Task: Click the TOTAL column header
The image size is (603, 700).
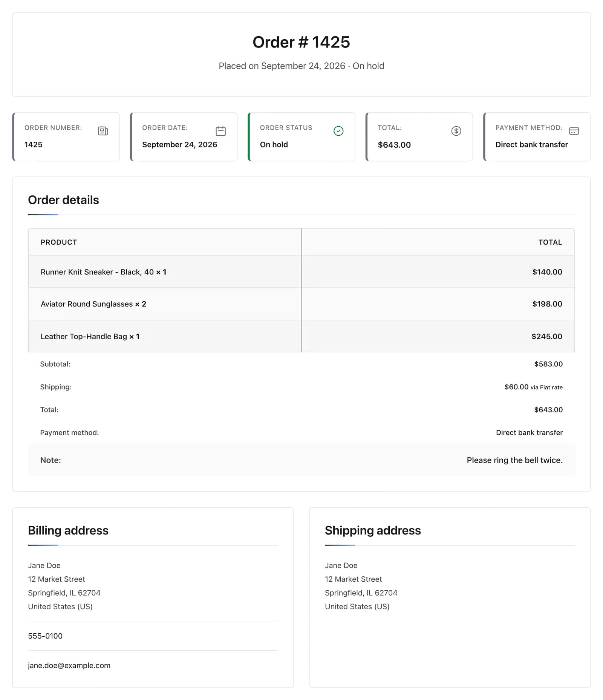Action: point(550,242)
